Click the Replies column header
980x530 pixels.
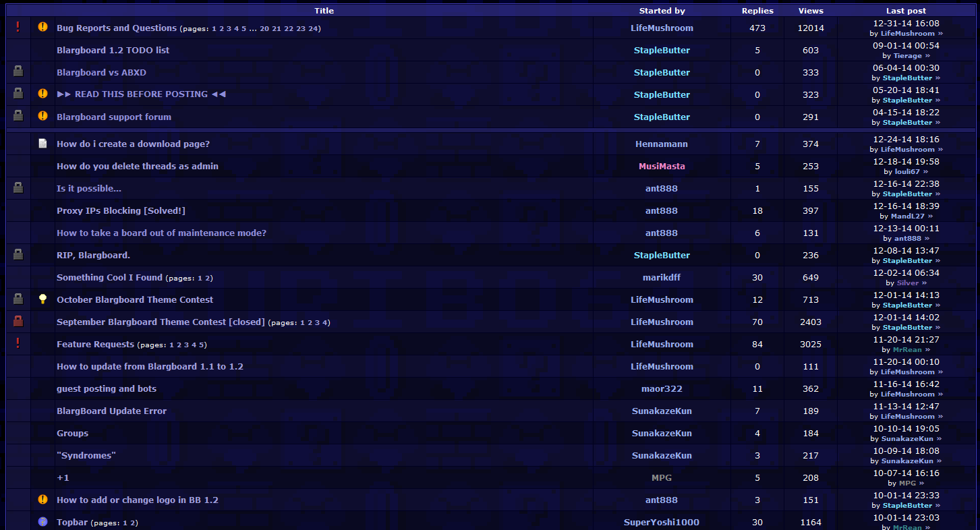pyautogui.click(x=757, y=11)
